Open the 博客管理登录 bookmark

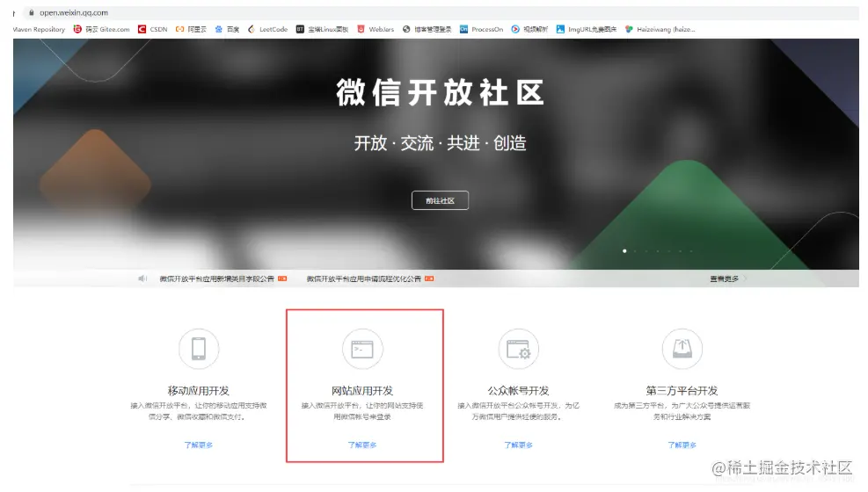[427, 29]
